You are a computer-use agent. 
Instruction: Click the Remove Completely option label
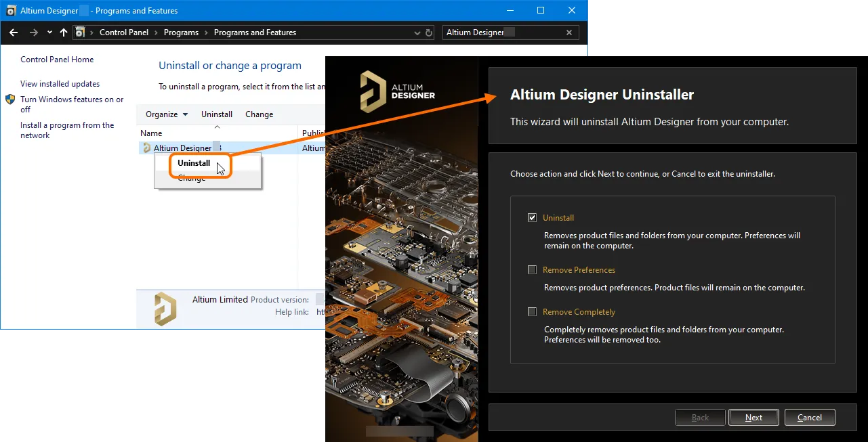[579, 312]
